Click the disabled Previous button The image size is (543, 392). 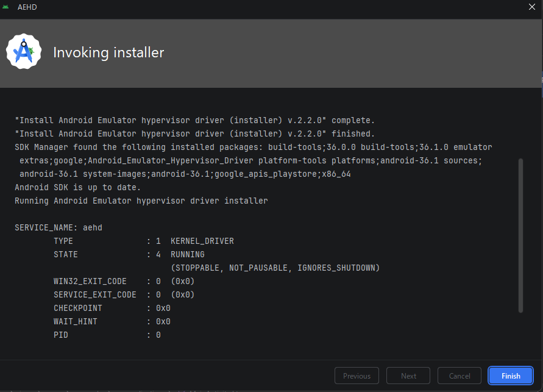[x=357, y=376]
